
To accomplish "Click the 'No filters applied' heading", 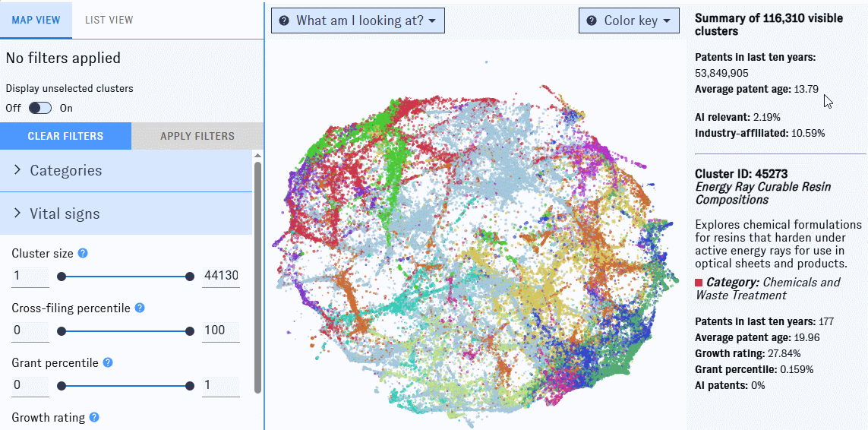I will [62, 58].
